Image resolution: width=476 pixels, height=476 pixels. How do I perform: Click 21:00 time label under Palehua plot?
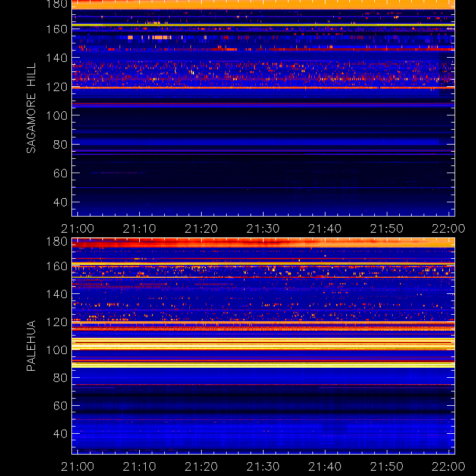(x=77, y=466)
